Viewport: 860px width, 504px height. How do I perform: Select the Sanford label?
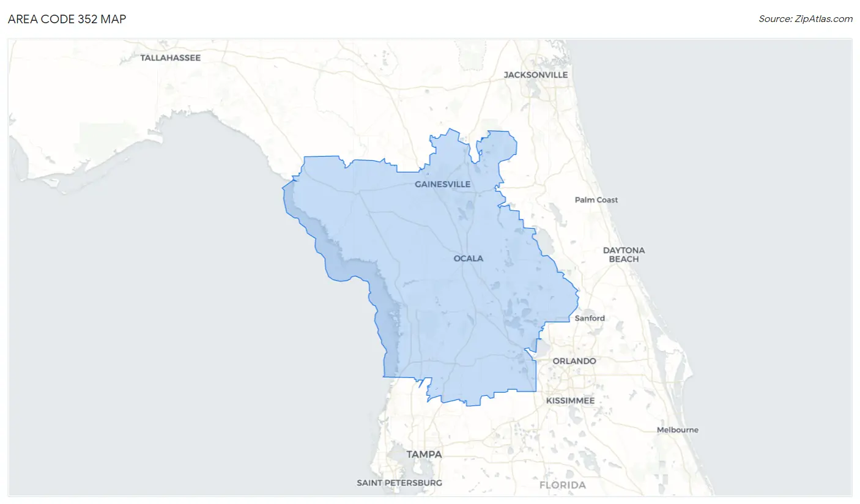point(590,318)
